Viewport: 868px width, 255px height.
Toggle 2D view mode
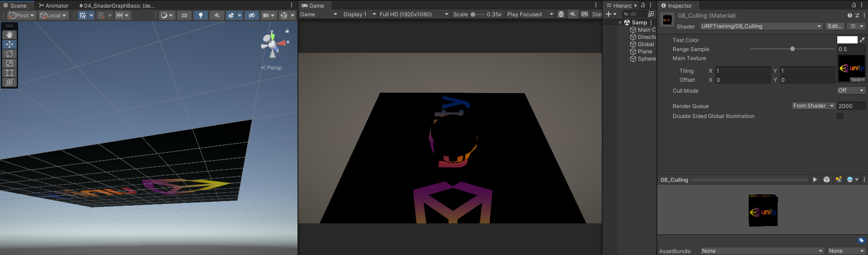tap(184, 15)
